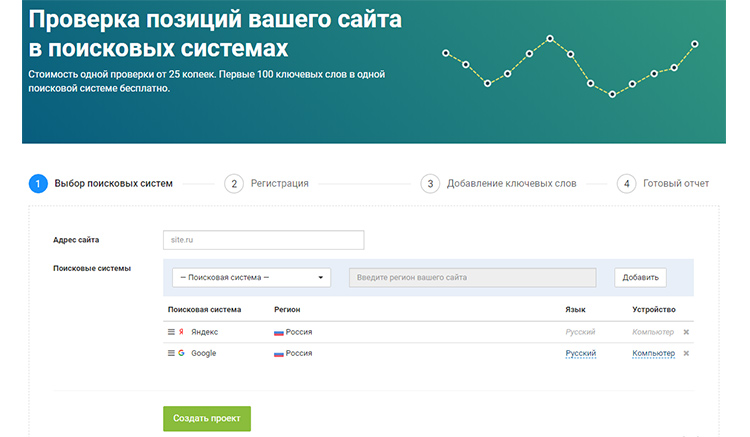Image resolution: width=750 pixels, height=437 pixels.
Task: Click the drag handle on the Яндекс row
Action: point(171,332)
